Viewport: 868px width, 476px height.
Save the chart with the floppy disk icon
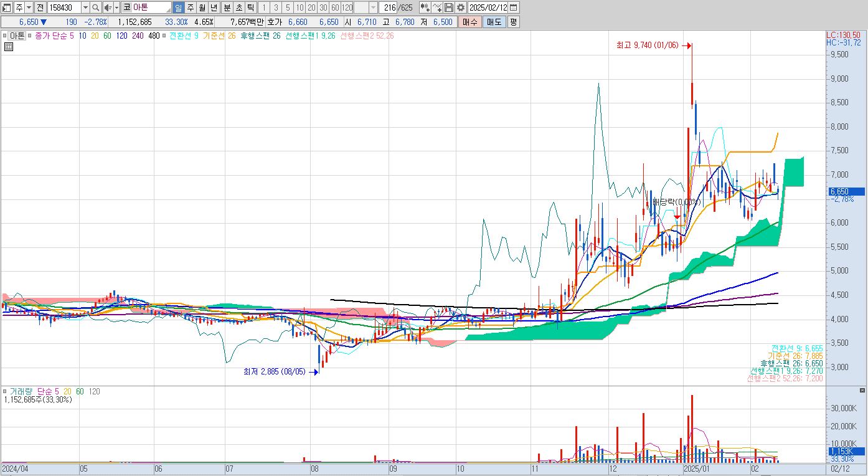(449, 7)
